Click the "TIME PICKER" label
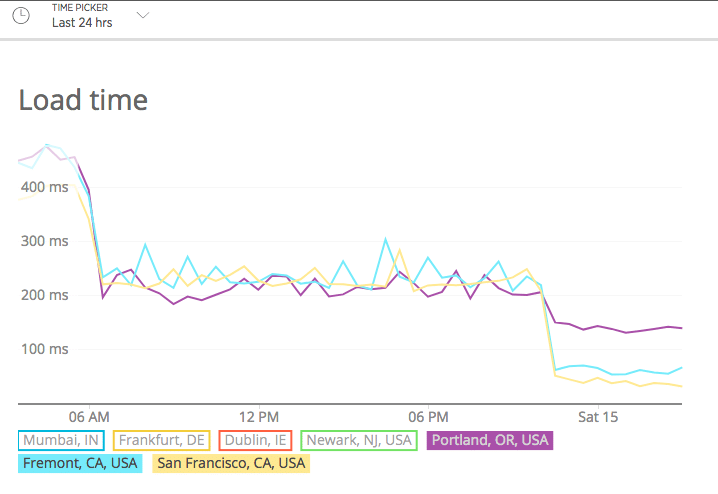Viewport: 718px width, 494px height. [80, 8]
